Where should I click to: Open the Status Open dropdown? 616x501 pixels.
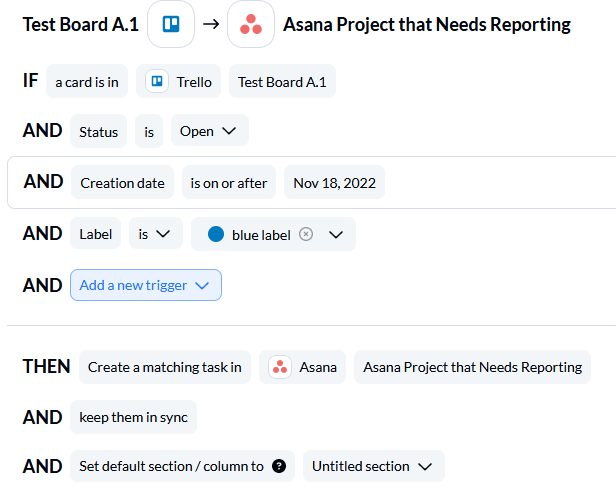(x=210, y=131)
